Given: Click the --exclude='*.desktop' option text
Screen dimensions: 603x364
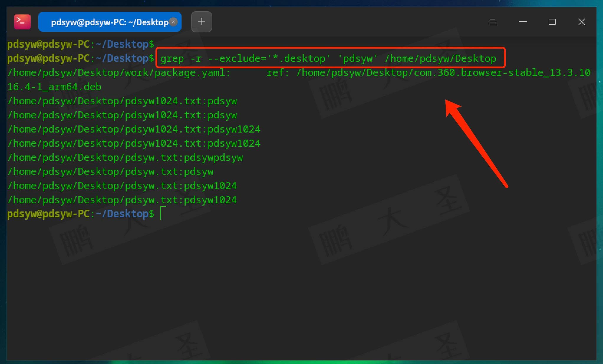Looking at the screenshot, I should point(269,58).
